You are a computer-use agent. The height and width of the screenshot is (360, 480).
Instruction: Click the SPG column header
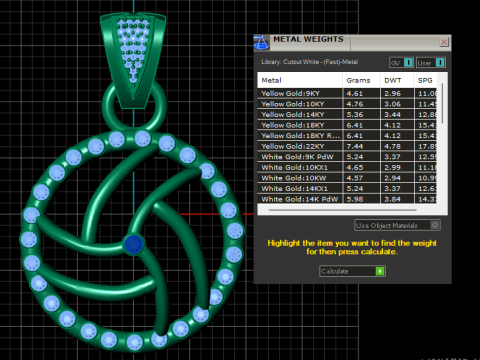point(425,80)
